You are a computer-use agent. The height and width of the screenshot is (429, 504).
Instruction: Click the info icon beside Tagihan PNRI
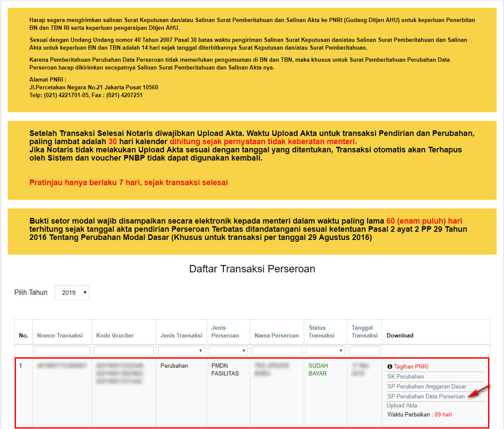390,366
